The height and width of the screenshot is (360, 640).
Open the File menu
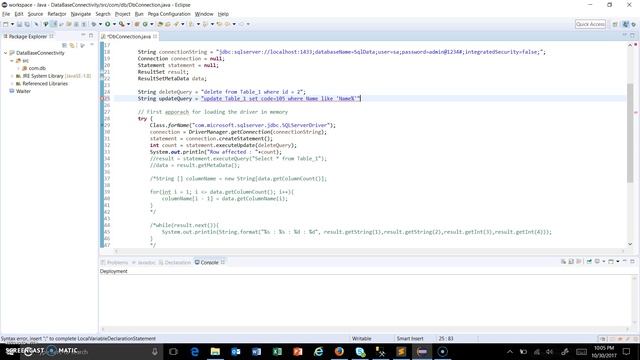point(6,14)
